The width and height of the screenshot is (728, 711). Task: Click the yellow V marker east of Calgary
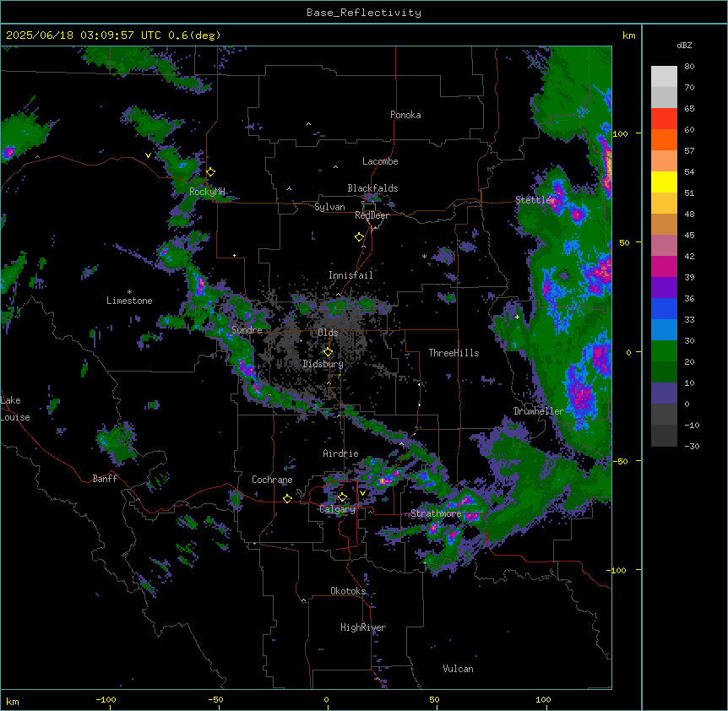click(x=362, y=493)
